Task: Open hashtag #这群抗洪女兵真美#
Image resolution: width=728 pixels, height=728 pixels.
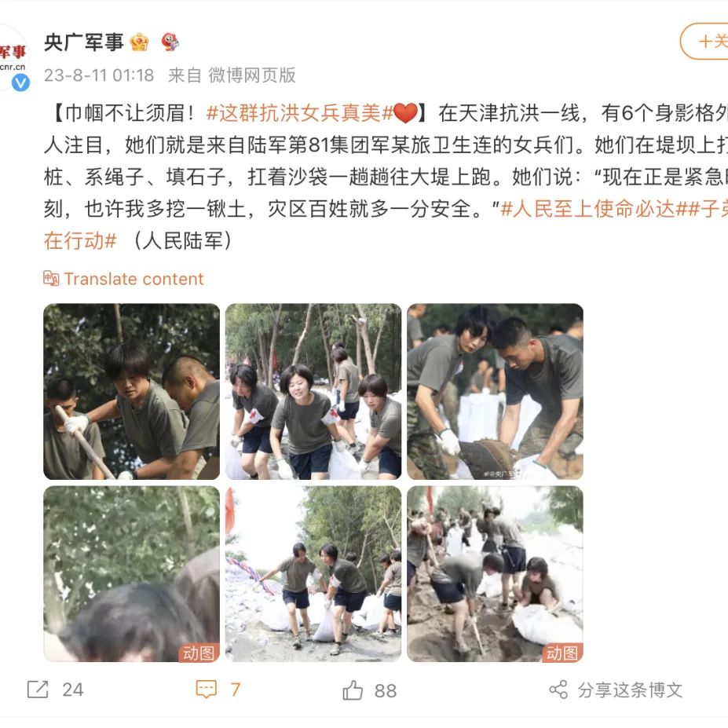Action: tap(299, 113)
